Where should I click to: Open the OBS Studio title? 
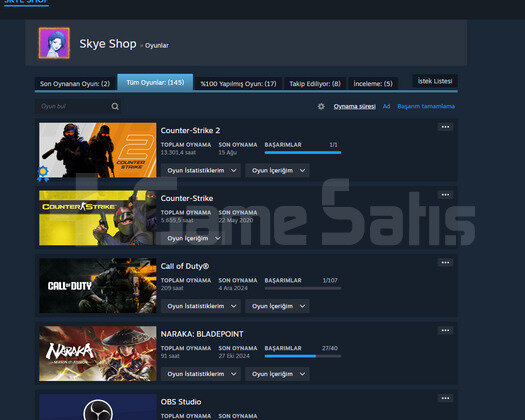tap(181, 402)
